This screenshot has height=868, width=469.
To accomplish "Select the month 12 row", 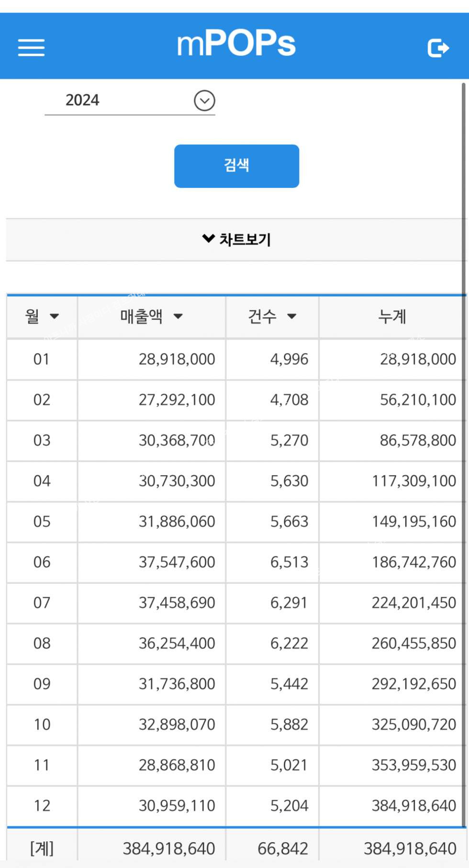I will (x=42, y=806).
